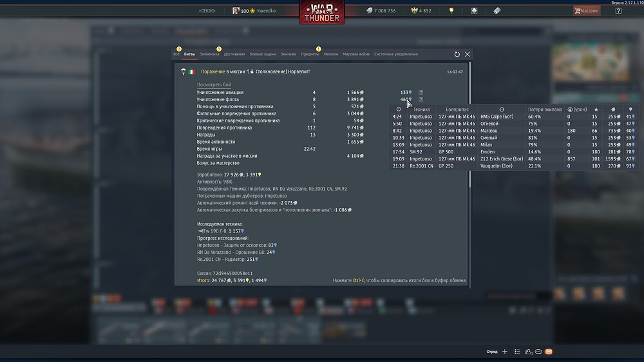This screenshot has width=644, height=362.
Task: Click the Silver Lions balance 7 008 736
Action: [x=381, y=11]
